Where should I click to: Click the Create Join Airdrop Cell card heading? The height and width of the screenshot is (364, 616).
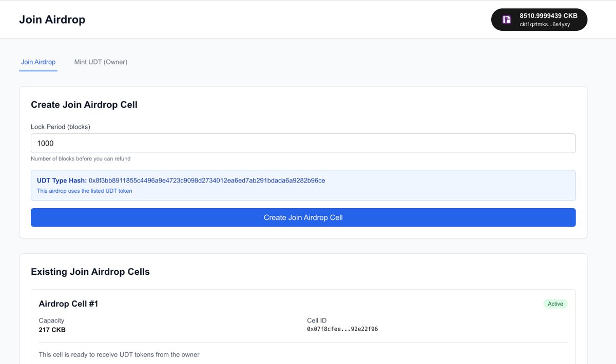pyautogui.click(x=84, y=104)
